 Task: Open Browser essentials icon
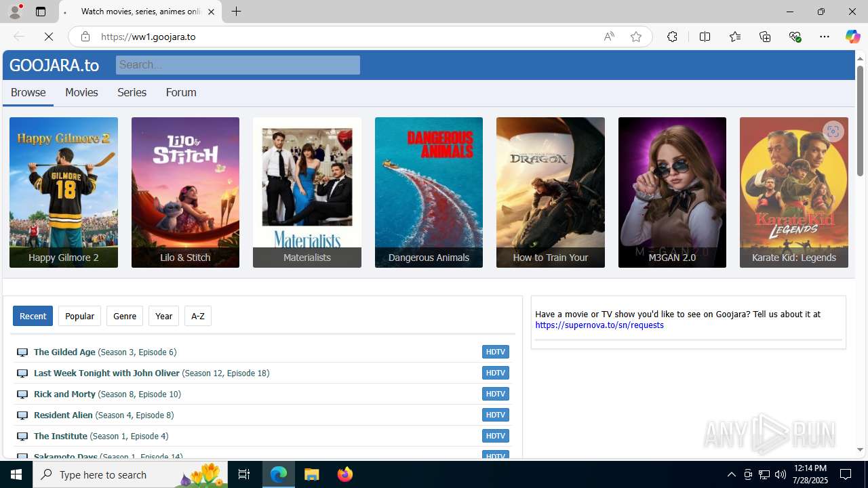click(795, 37)
